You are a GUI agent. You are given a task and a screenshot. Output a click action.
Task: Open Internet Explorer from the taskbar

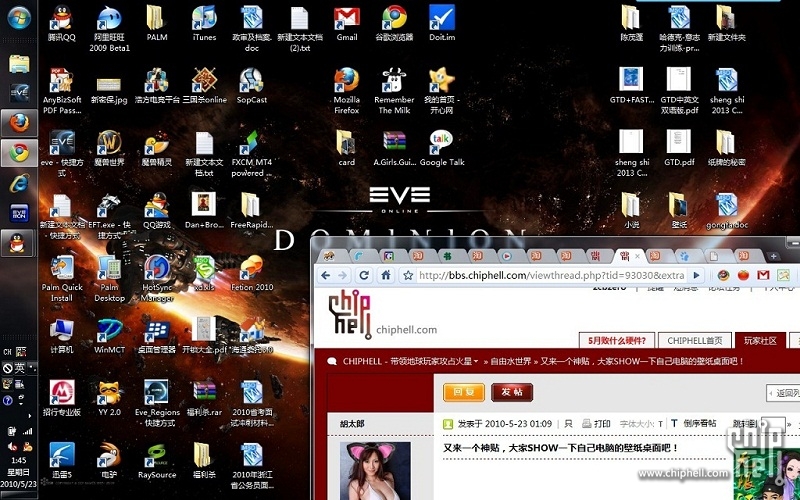pos(19,183)
